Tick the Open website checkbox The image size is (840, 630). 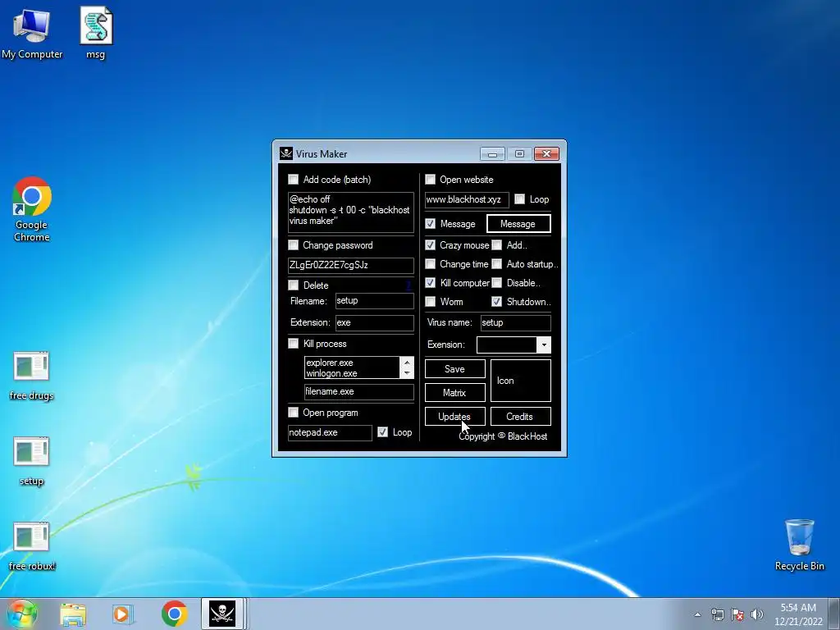[x=430, y=180]
